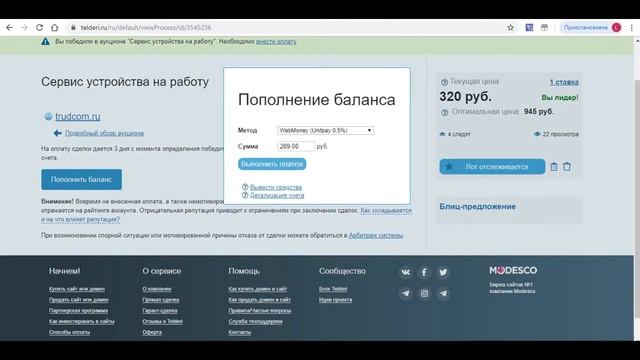Image resolution: width=640 pixels, height=360 pixels.
Task: Reload the page with the refresh icon
Action: coord(40,27)
